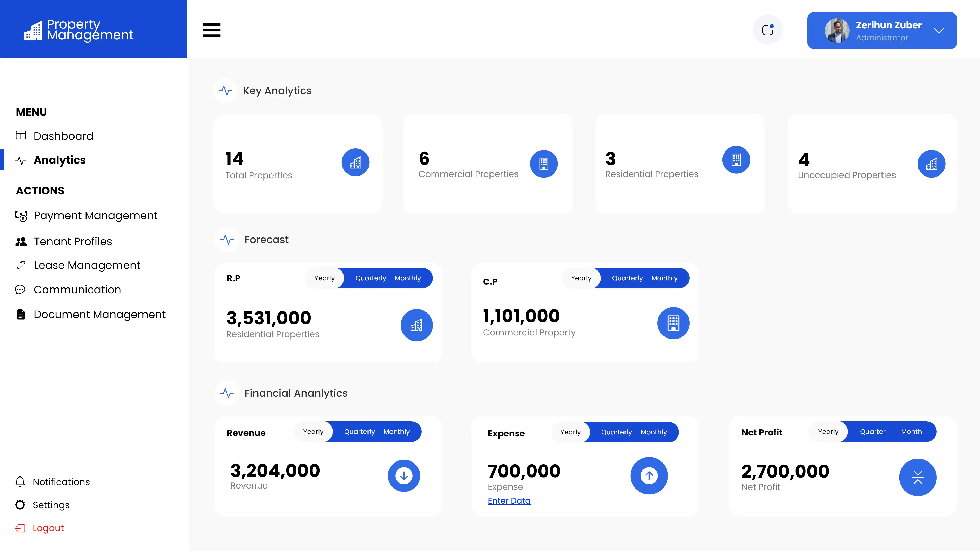Set Net Profit period to Quarter
The width and height of the screenshot is (980, 551).
click(872, 432)
